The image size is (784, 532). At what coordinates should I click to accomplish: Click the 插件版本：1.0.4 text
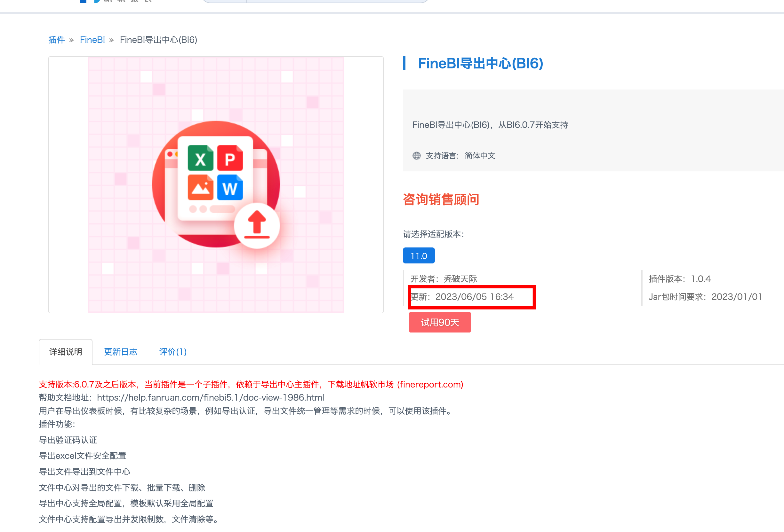pyautogui.click(x=679, y=279)
